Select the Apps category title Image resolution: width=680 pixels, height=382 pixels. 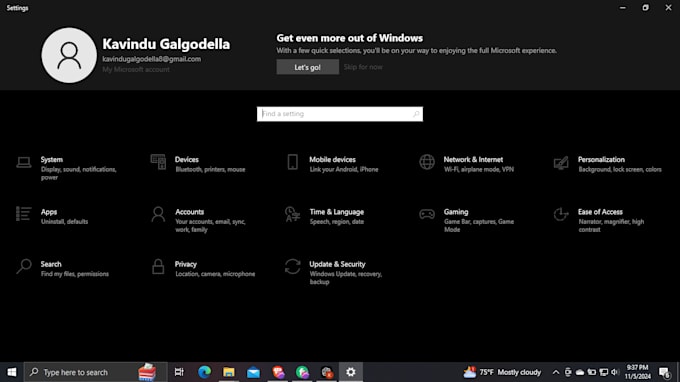[x=49, y=212]
